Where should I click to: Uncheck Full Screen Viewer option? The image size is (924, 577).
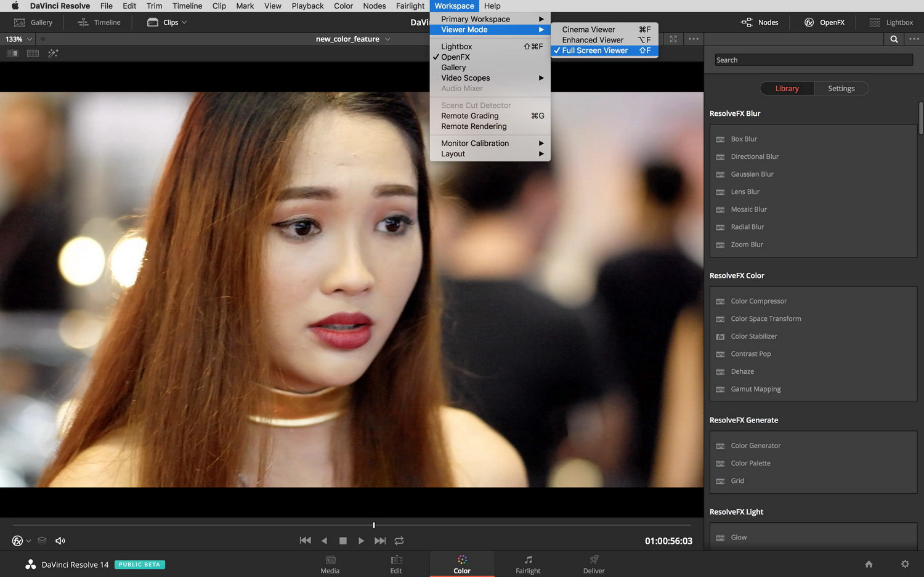click(604, 50)
